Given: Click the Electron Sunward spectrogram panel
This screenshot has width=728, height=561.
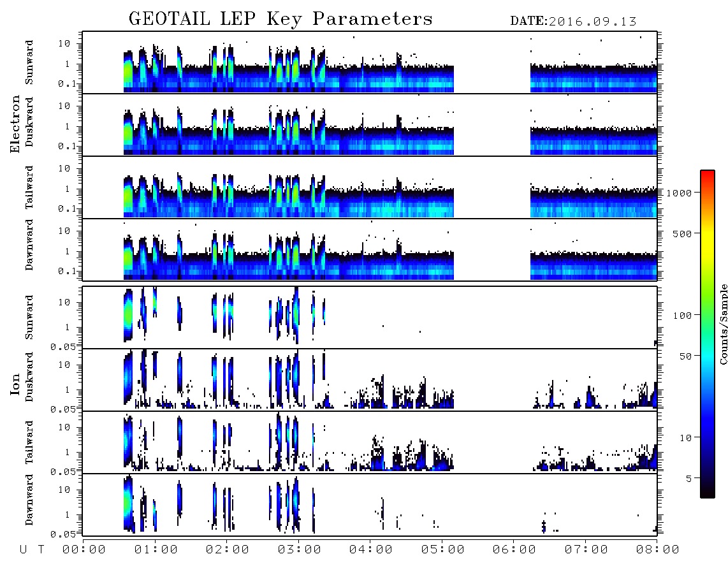Looking at the screenshot, I should point(370,62).
